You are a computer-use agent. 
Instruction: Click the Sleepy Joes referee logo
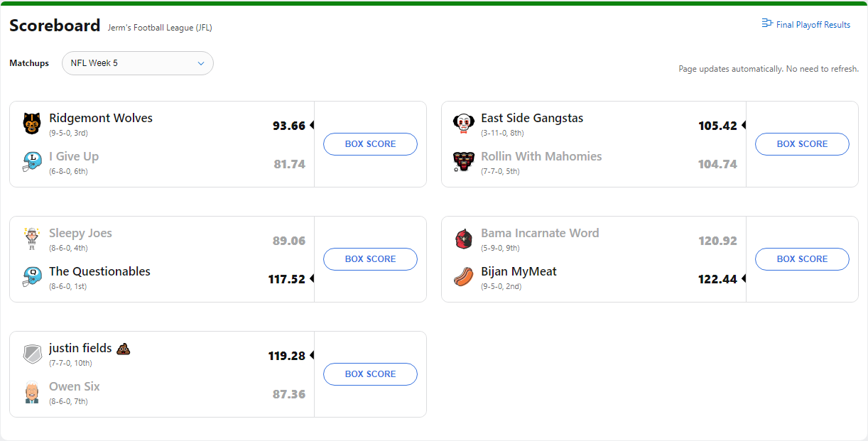[x=32, y=239]
